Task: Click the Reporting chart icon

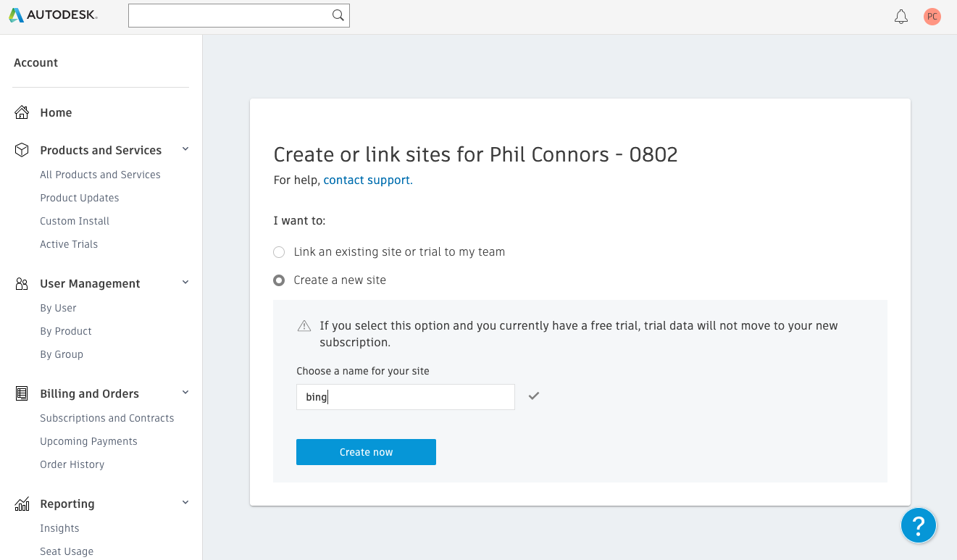Action: pyautogui.click(x=22, y=502)
